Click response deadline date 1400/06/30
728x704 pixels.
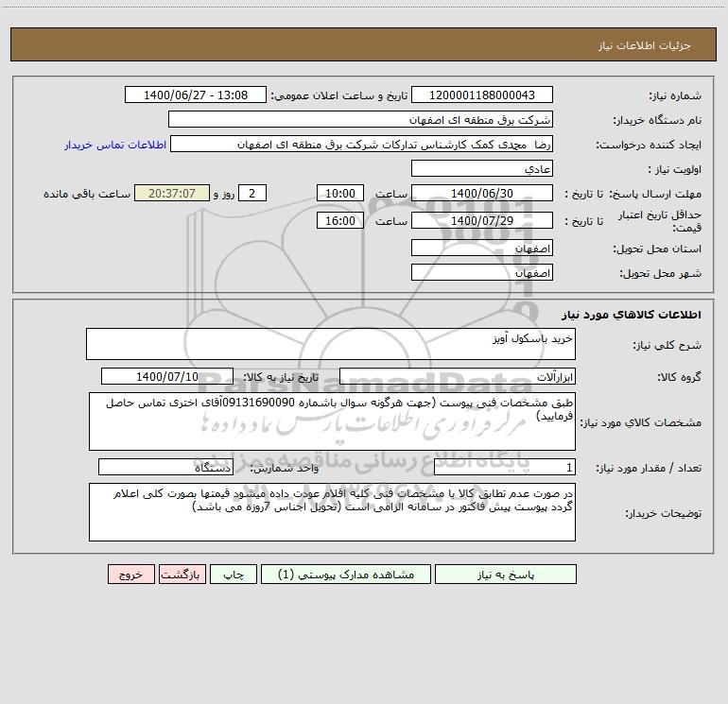(482, 193)
